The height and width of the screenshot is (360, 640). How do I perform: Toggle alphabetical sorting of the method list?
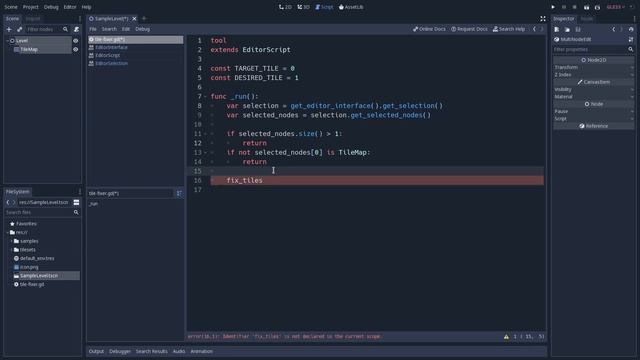[x=179, y=193]
